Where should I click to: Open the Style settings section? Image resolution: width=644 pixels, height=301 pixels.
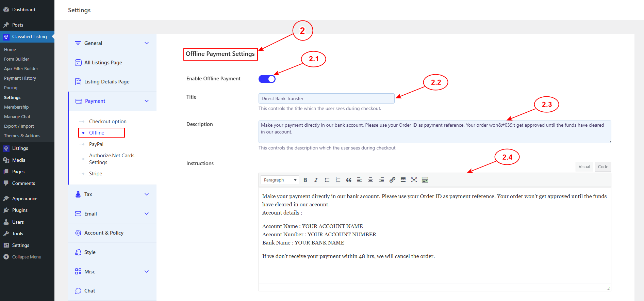(112, 252)
